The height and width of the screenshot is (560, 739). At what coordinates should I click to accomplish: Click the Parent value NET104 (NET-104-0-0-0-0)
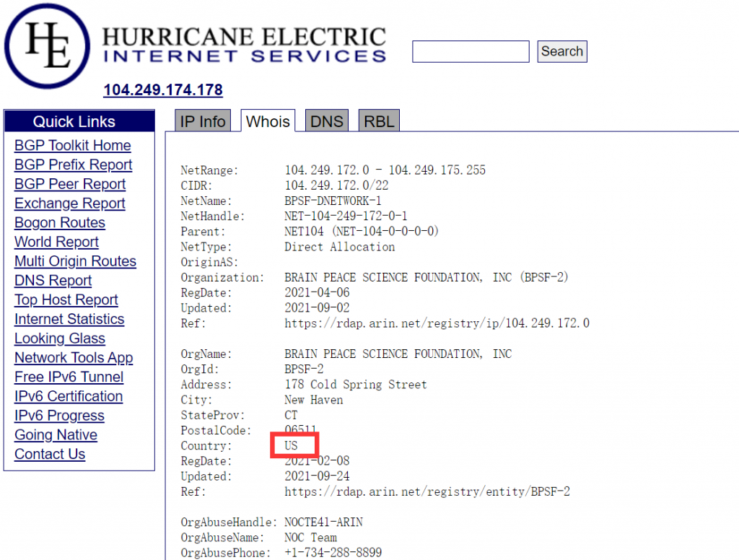362,232
